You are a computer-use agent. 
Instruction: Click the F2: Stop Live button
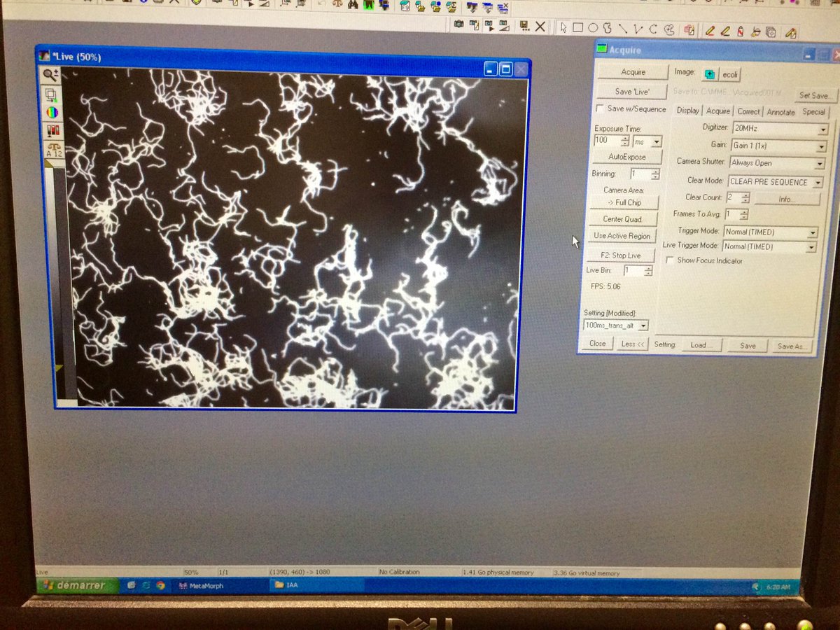[620, 255]
